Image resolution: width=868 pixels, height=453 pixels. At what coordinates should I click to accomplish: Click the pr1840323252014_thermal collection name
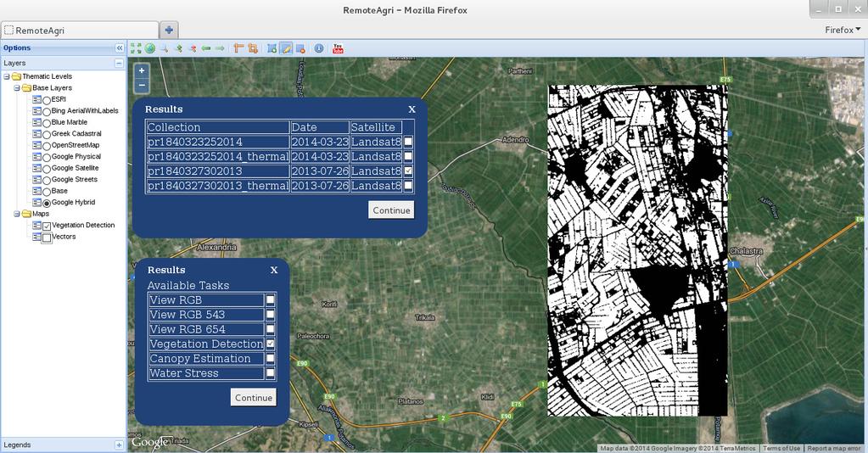coord(217,156)
